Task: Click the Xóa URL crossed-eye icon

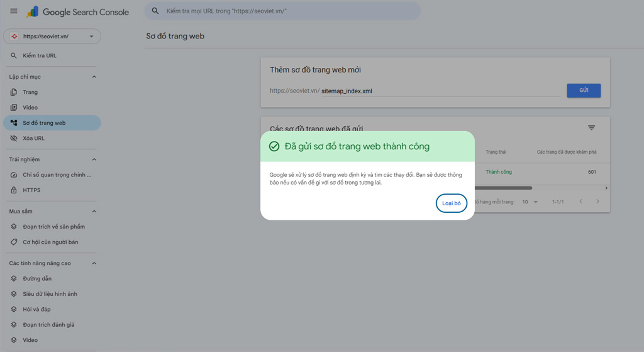Action: point(14,138)
